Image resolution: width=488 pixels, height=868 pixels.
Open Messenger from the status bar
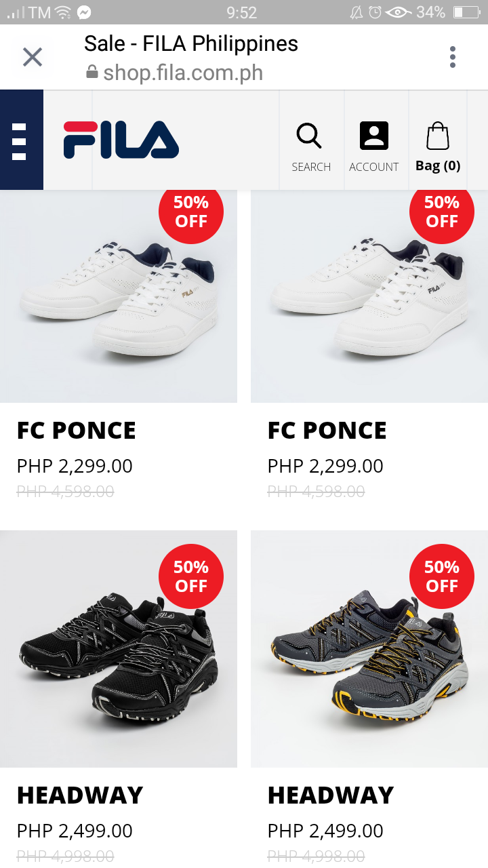click(x=83, y=11)
